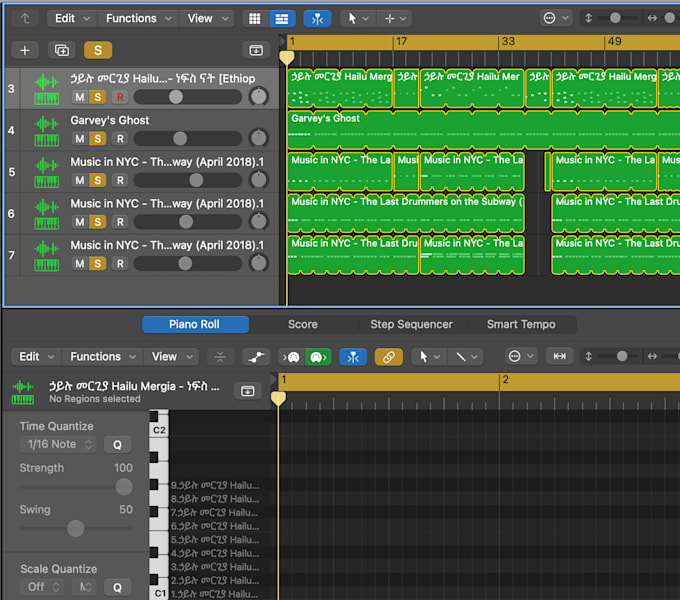Click the MIDI In button in Piano Roll

click(x=291, y=357)
